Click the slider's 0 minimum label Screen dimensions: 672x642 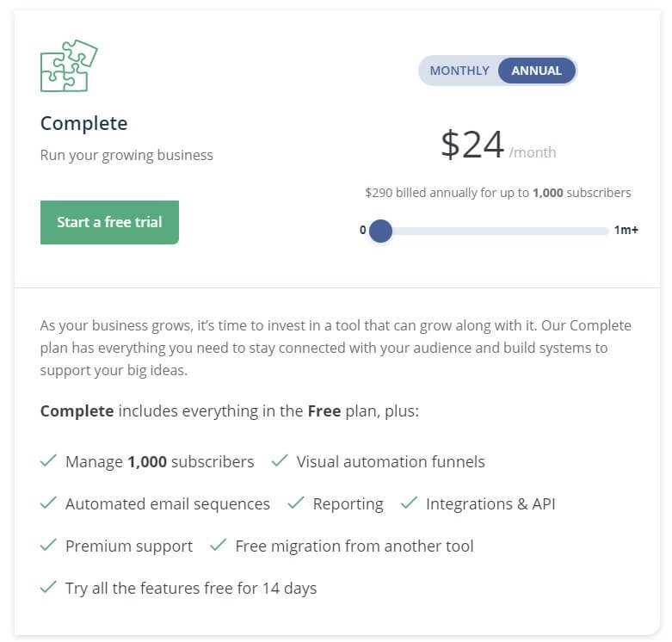point(363,230)
